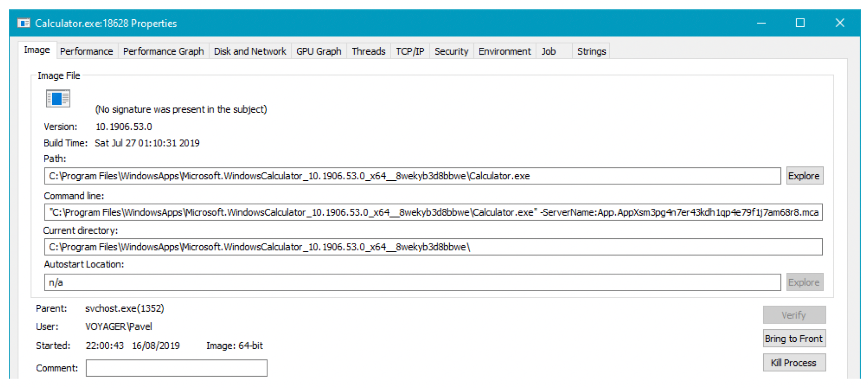868x388 pixels.
Task: Click the window title bar app icon
Action: point(23,23)
